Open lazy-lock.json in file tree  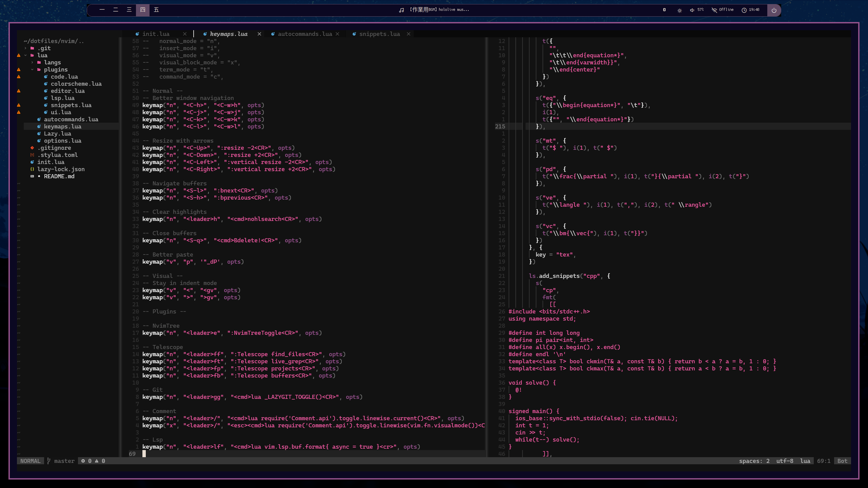(61, 169)
